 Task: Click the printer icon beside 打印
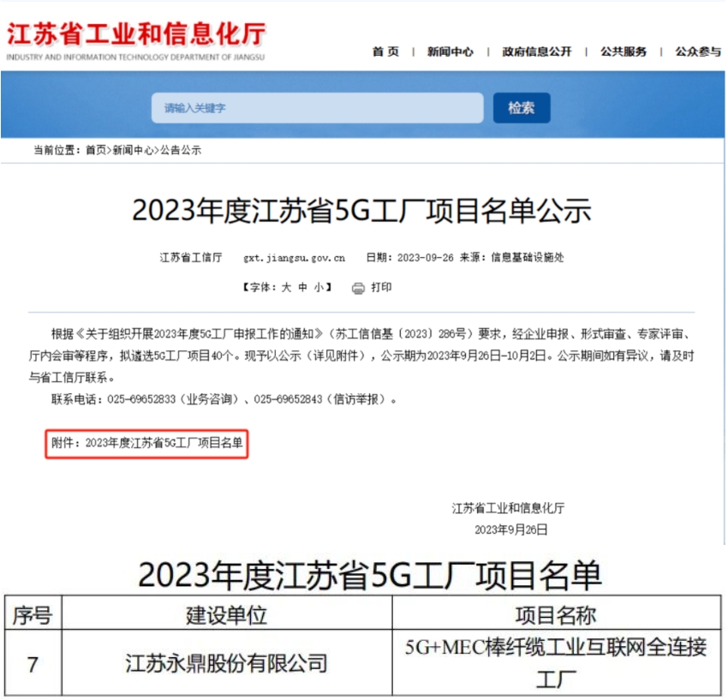click(x=358, y=288)
